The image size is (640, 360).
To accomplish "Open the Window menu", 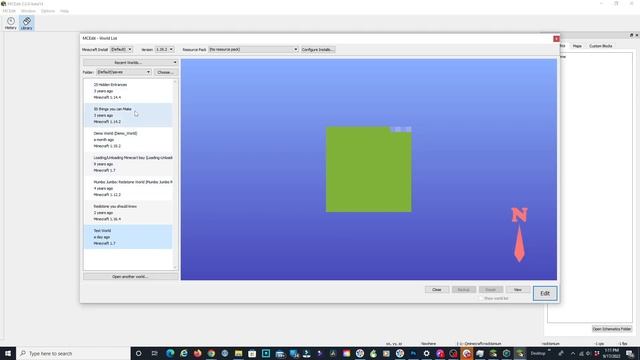I will (28, 11).
